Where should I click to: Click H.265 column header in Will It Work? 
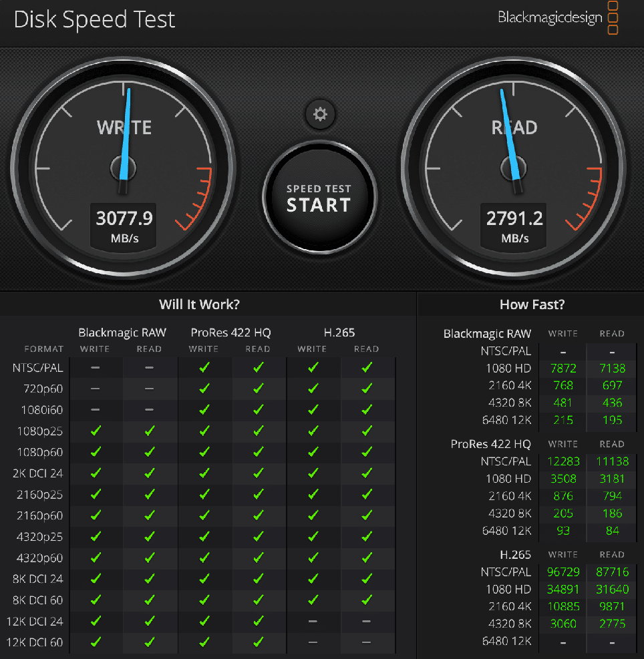click(339, 333)
